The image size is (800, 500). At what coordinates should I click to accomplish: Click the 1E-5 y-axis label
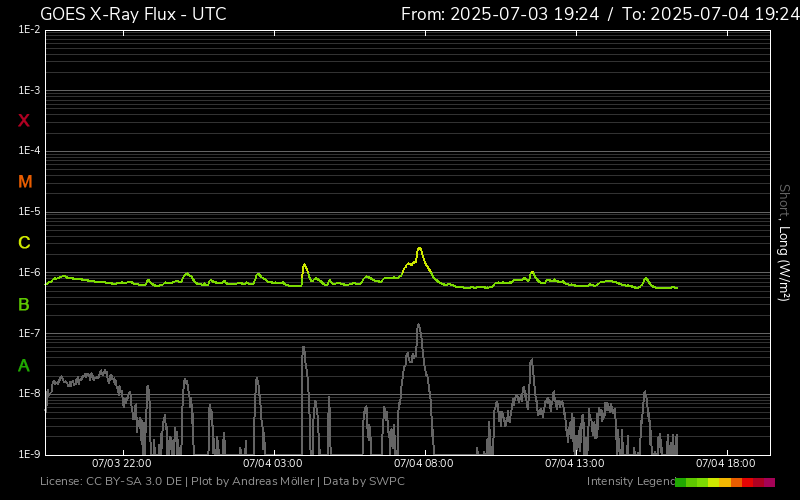tap(29, 212)
